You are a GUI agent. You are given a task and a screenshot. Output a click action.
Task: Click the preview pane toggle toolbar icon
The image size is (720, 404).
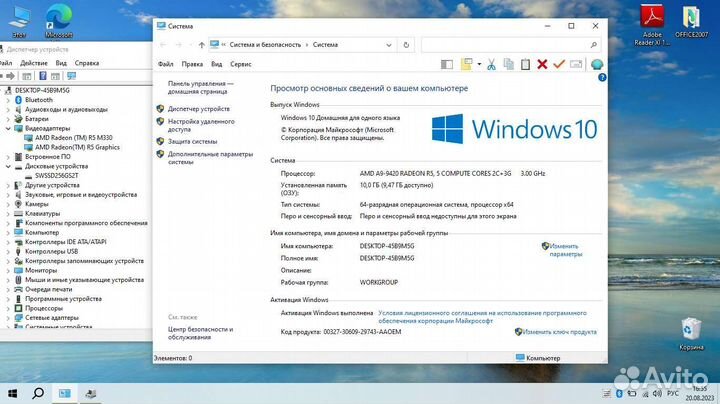(446, 64)
